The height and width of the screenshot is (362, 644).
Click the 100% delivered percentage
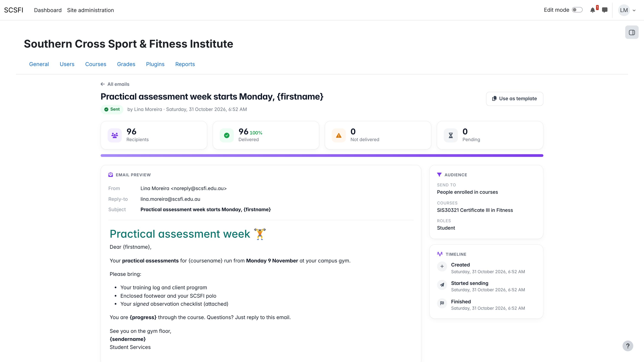(256, 133)
